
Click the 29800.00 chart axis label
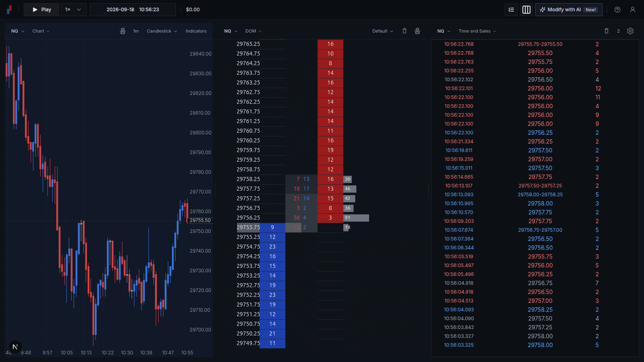[x=200, y=133]
